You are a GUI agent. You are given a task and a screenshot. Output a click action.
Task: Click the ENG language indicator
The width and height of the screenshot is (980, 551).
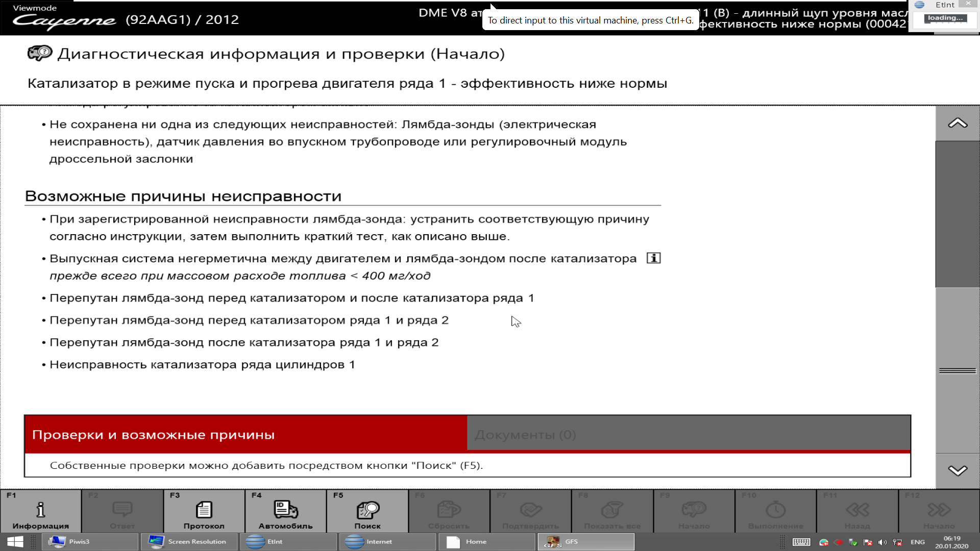917,542
